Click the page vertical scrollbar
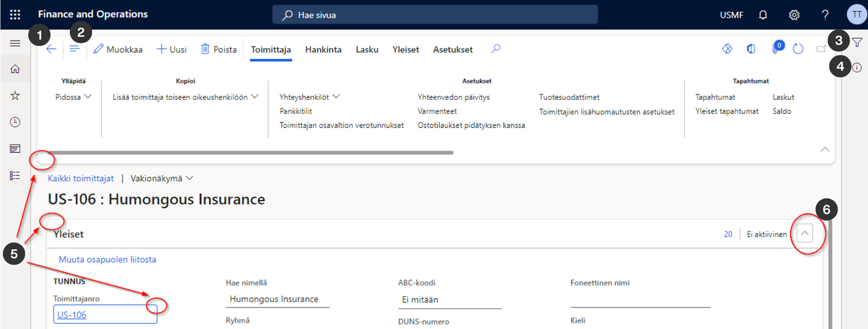Screen dimensions: 868x329 830,273
